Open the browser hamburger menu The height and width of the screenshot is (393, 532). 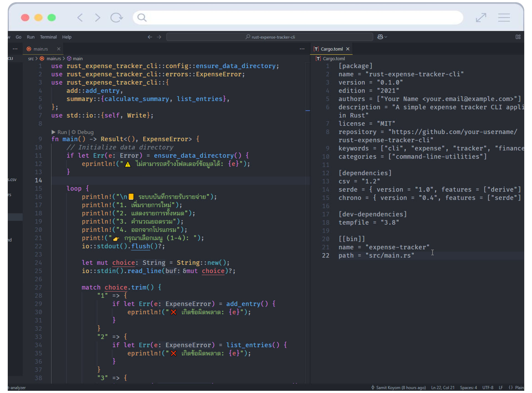click(504, 18)
